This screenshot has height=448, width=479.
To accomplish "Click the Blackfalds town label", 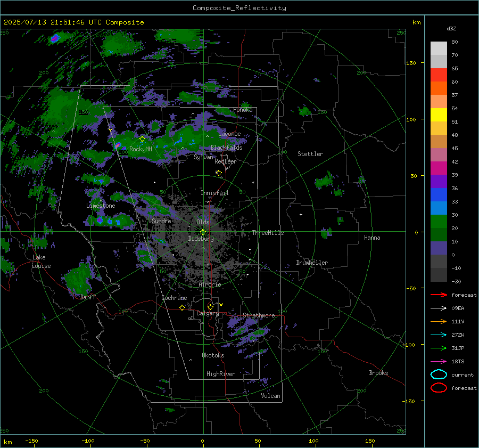I will point(226,148).
